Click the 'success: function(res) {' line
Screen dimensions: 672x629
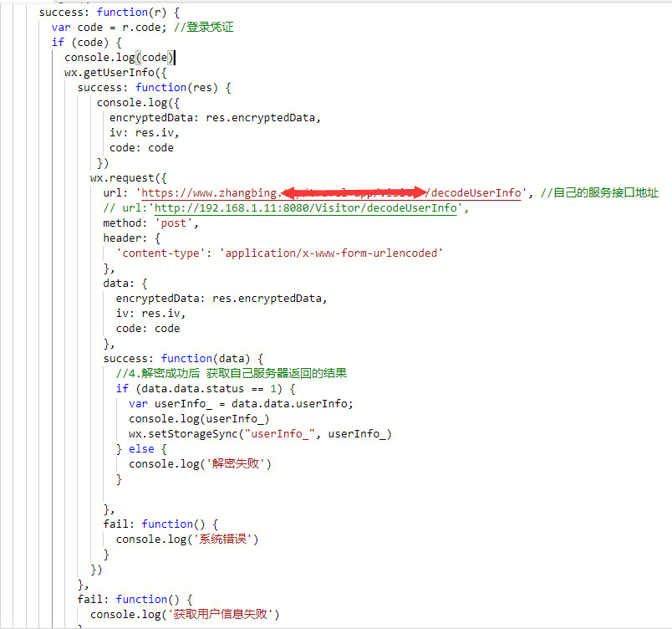(x=155, y=88)
